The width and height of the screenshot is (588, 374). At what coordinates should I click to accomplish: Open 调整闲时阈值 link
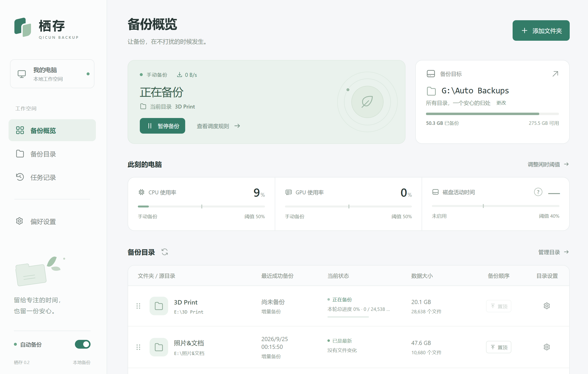click(x=548, y=164)
